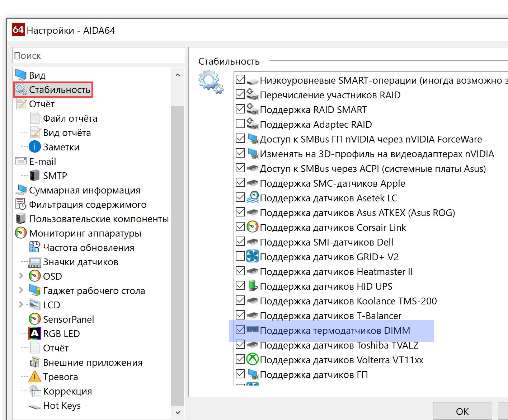Uncheck Перечисление участников RAID

pos(240,94)
